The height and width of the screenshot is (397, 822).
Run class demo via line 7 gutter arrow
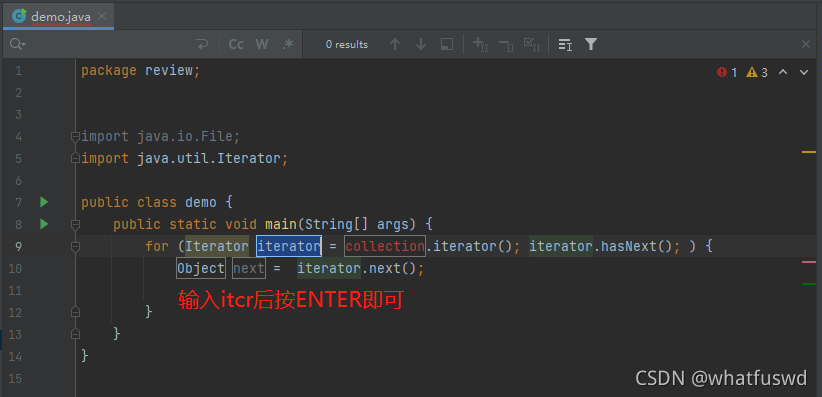(44, 202)
